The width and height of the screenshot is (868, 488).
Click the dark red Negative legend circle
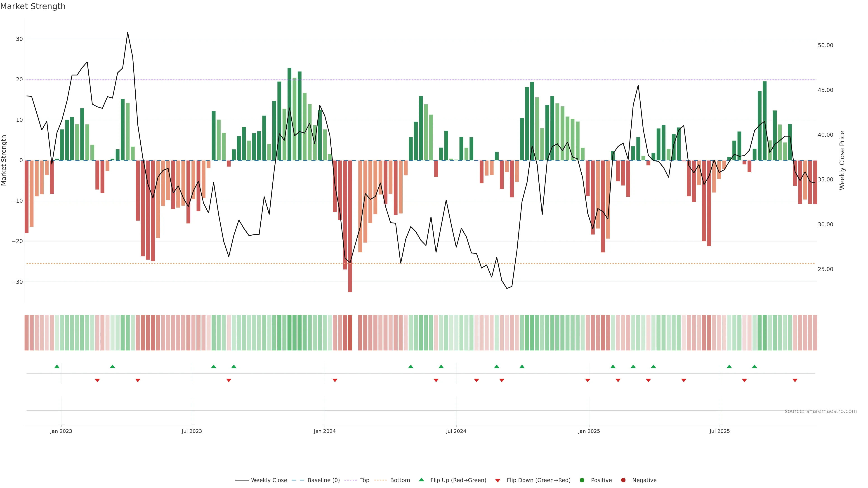click(x=623, y=480)
